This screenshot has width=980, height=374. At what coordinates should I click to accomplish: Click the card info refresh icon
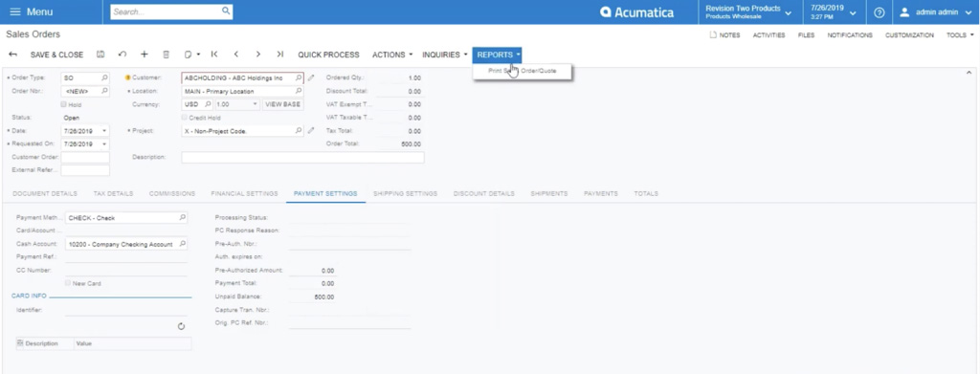click(x=181, y=326)
